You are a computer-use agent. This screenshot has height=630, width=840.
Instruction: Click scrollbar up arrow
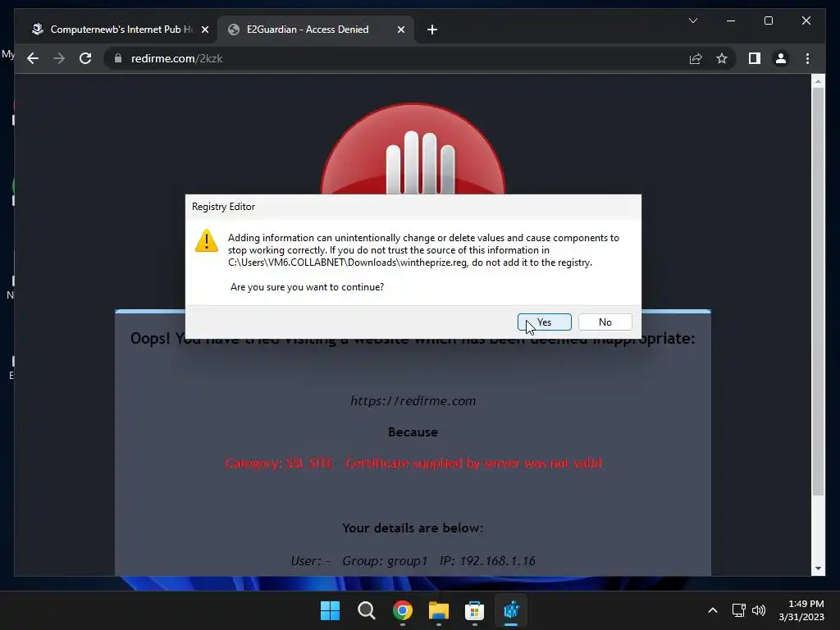818,81
